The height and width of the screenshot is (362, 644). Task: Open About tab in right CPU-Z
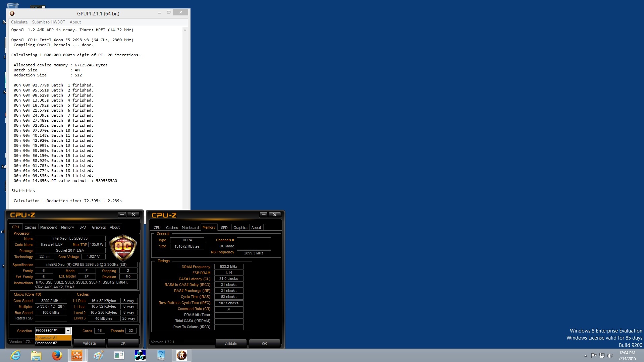pos(256,228)
